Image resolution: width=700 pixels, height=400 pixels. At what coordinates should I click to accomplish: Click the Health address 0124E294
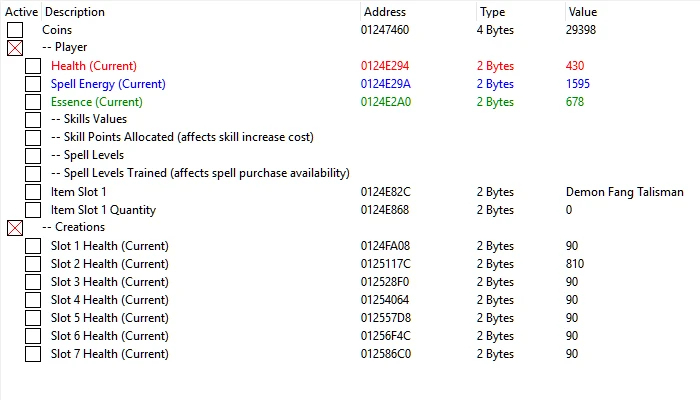[x=386, y=66]
